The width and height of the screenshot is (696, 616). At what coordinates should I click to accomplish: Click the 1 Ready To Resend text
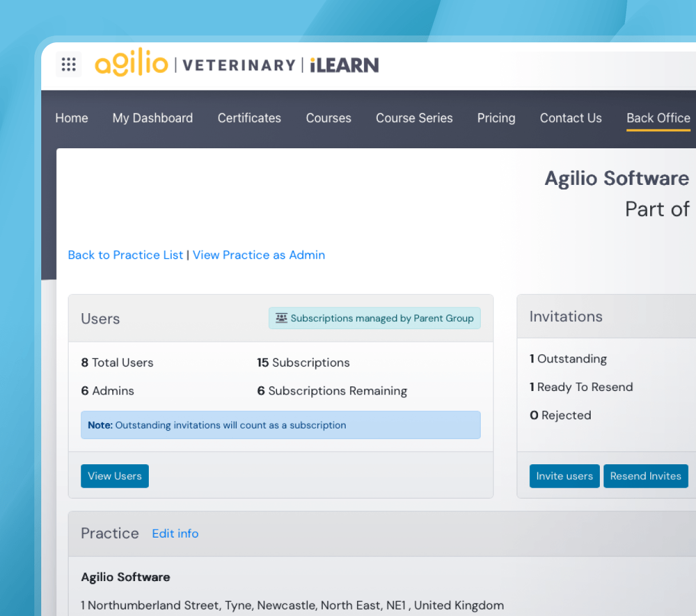point(581,387)
